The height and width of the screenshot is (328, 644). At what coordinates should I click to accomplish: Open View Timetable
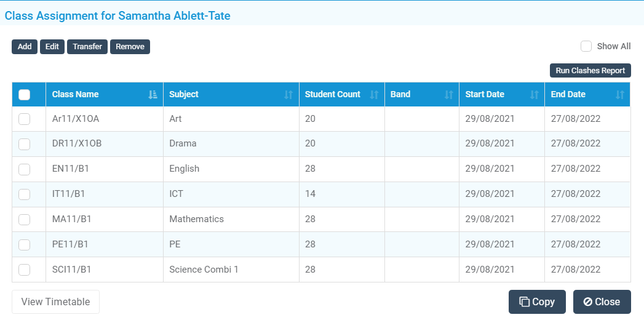pyautogui.click(x=55, y=302)
